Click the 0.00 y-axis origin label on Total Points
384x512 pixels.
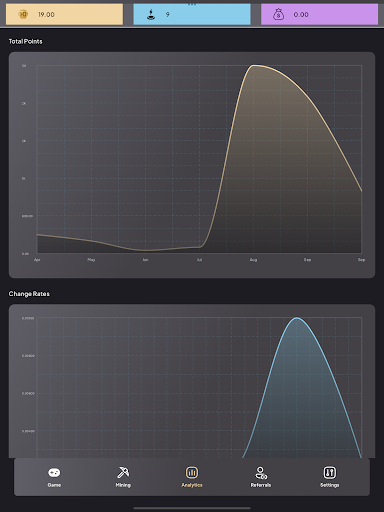tap(25, 254)
